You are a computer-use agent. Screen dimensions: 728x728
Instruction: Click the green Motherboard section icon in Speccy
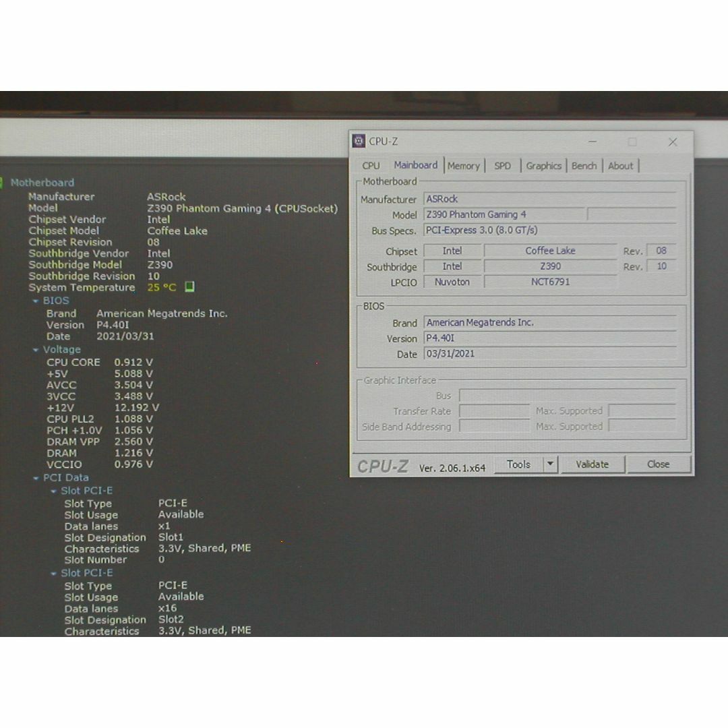pos(1,183)
